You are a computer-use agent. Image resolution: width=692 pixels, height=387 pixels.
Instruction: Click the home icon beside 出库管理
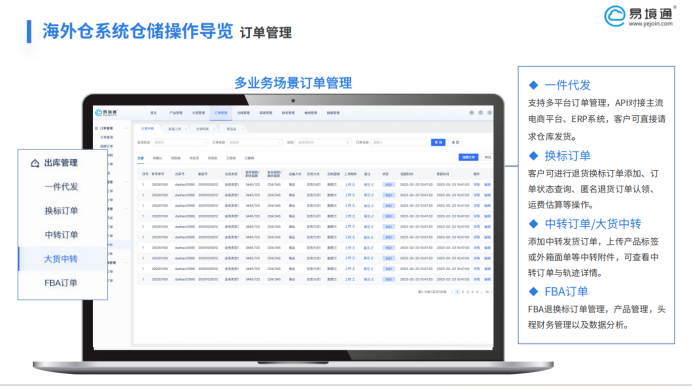tap(35, 163)
